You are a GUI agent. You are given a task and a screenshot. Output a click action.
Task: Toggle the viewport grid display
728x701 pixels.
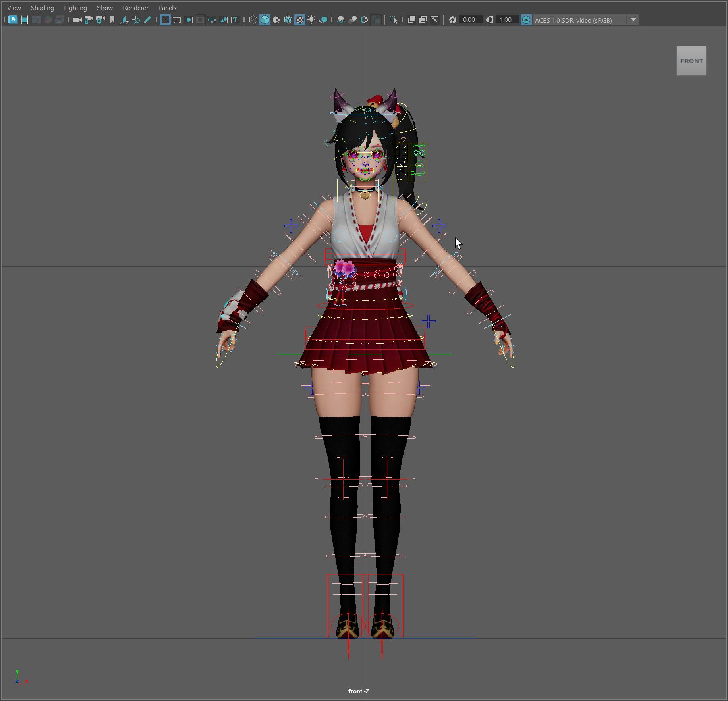point(165,20)
